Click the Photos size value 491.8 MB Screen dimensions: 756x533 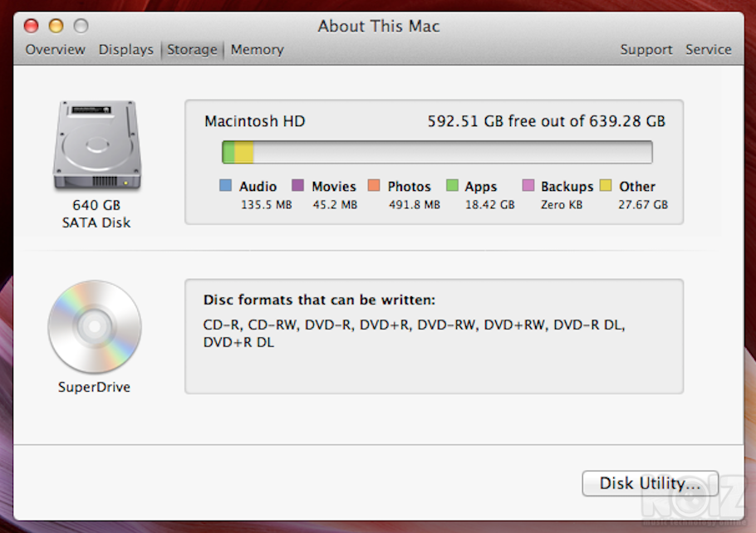point(415,205)
